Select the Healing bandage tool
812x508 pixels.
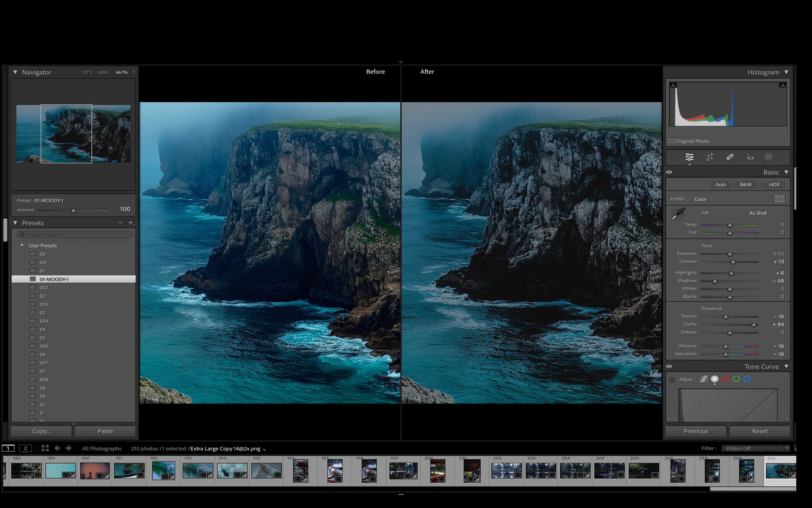[730, 157]
